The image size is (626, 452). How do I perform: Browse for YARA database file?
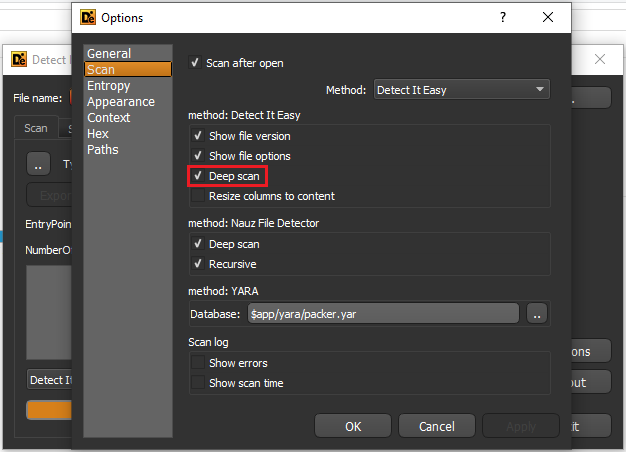coord(538,314)
